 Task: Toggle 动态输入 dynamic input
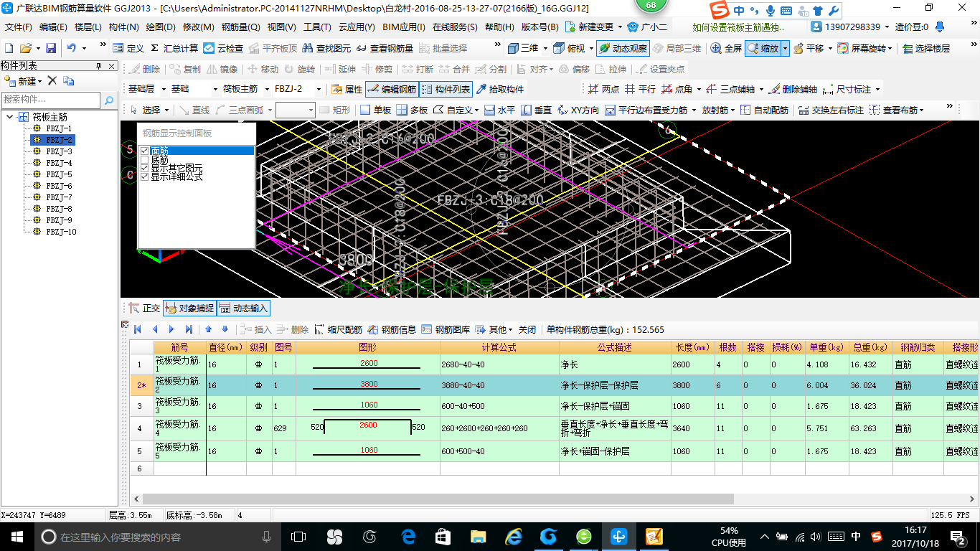coord(243,308)
